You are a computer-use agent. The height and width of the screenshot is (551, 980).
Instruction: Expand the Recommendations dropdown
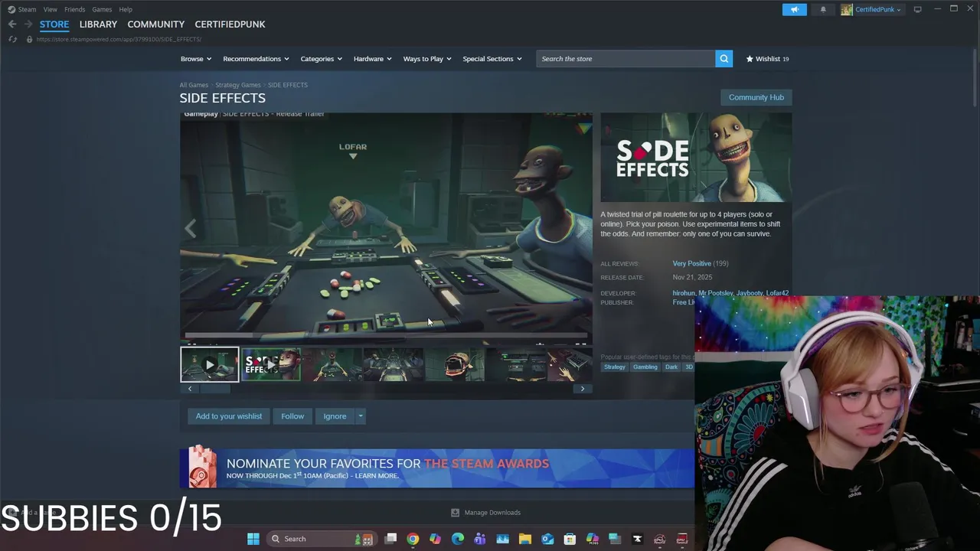click(x=256, y=59)
